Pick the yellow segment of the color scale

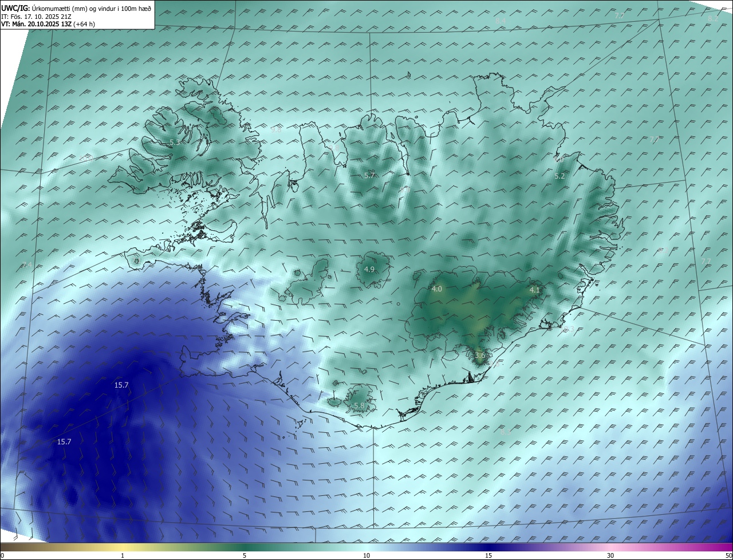point(123,547)
